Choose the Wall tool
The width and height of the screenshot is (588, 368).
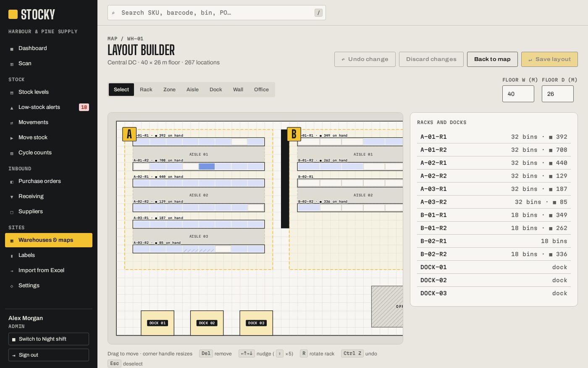[x=238, y=90]
